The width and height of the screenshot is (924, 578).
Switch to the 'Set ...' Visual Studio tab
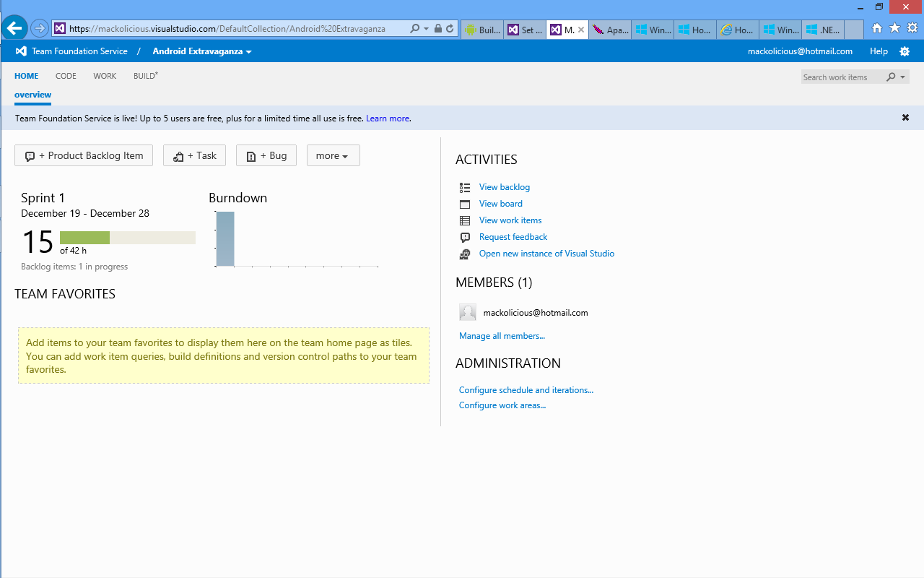tap(525, 30)
